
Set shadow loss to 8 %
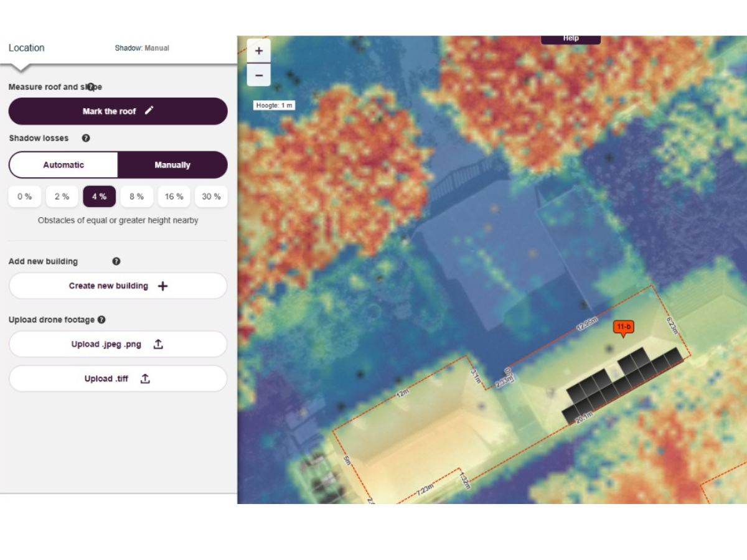point(136,197)
